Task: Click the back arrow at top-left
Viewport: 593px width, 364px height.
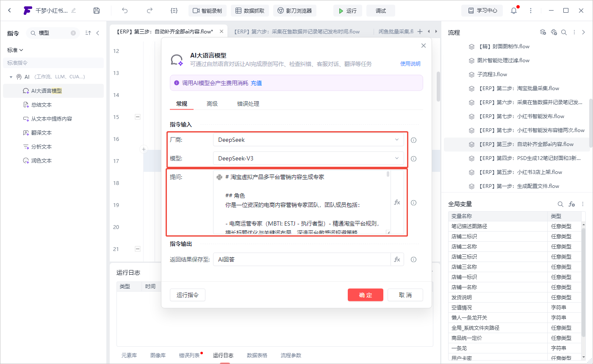Action: coord(10,11)
